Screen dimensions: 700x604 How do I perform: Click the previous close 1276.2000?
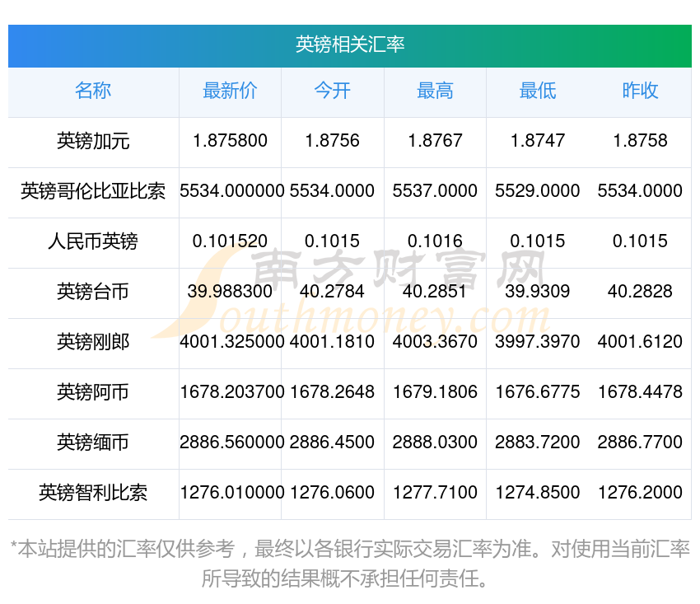coord(640,492)
